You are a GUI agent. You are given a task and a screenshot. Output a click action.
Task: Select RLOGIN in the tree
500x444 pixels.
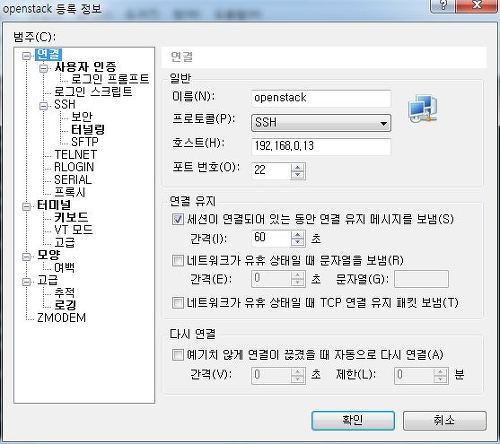[74, 167]
